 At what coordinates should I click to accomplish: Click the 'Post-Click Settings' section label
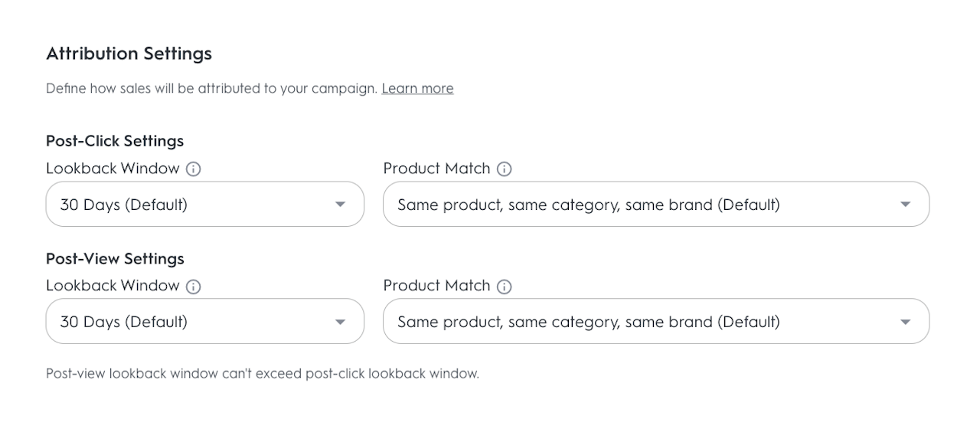(115, 141)
